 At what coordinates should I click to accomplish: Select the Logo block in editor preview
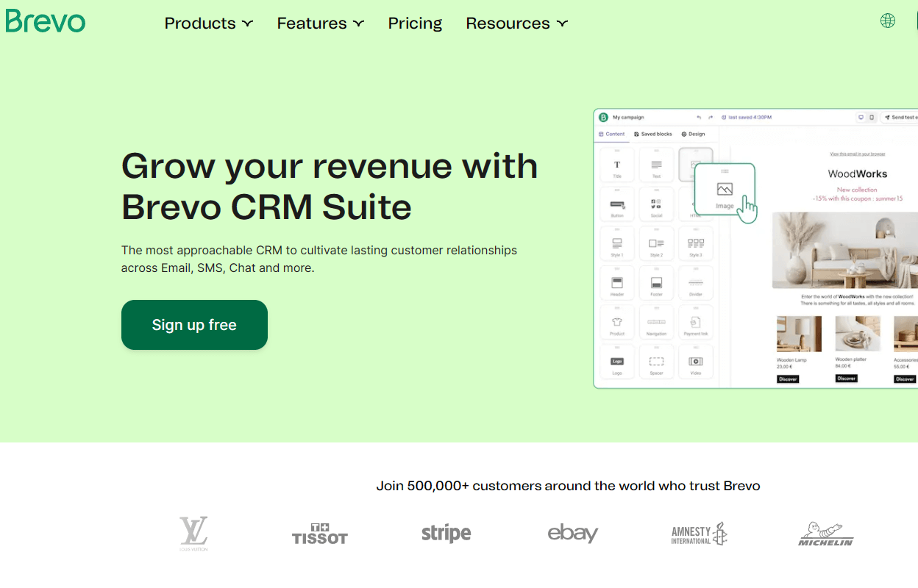coord(617,362)
